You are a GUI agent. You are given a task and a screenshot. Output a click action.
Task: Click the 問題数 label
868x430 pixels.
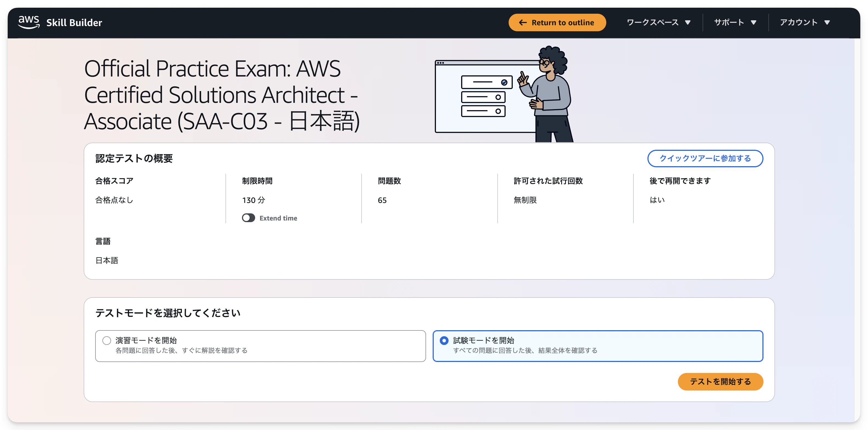pyautogui.click(x=389, y=181)
